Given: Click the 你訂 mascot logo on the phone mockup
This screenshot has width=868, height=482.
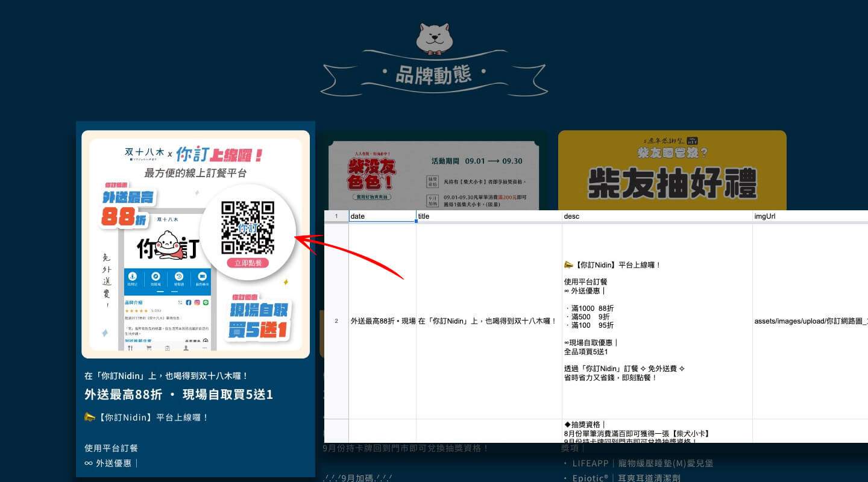Looking at the screenshot, I should click(168, 246).
